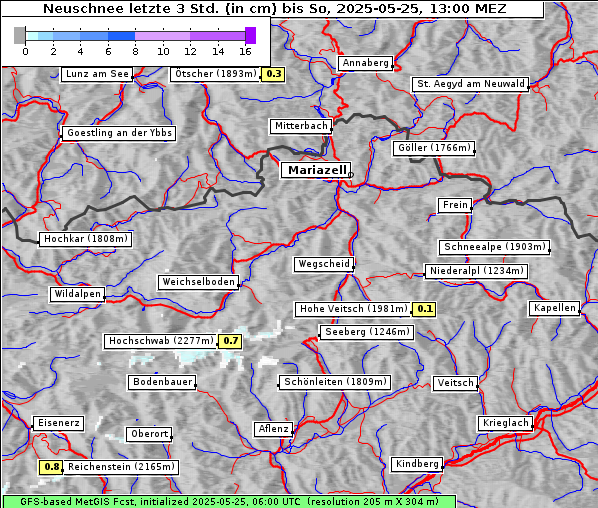Click the map title Neuschnee letzte 3 Std.
598x508 pixels.
(275, 8)
